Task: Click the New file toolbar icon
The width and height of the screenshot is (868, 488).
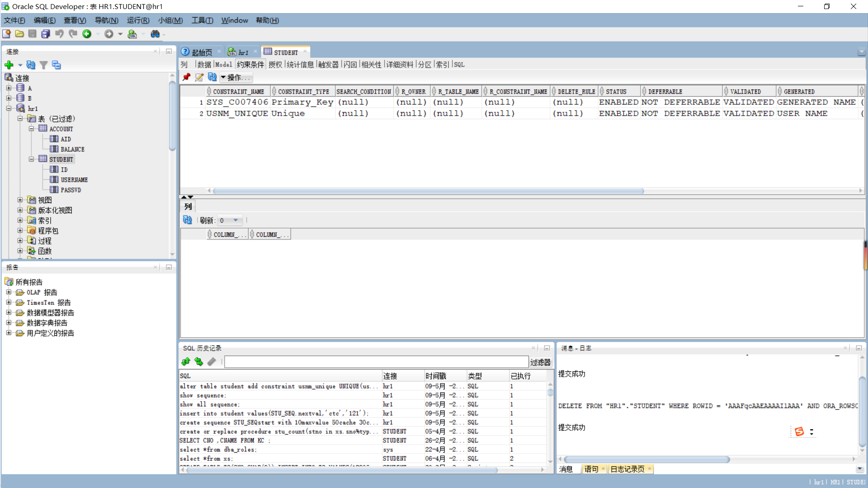Action: click(6, 34)
